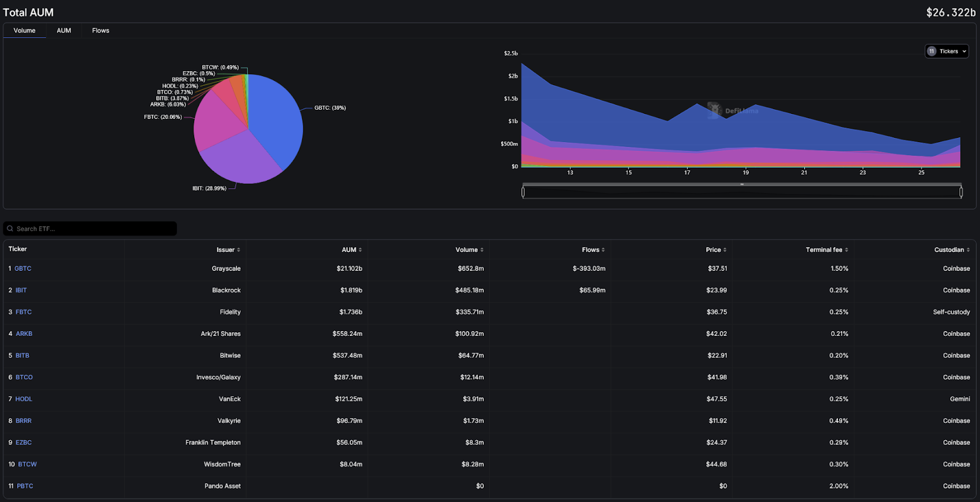
Task: Click the IBIT: (28.99%) pie label
Action: [x=209, y=189]
